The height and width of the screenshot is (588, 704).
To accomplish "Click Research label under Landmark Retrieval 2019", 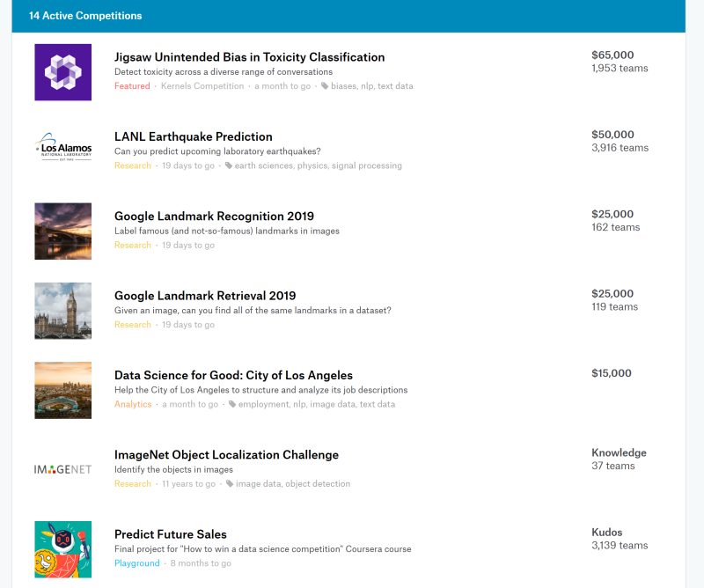I will pos(133,324).
